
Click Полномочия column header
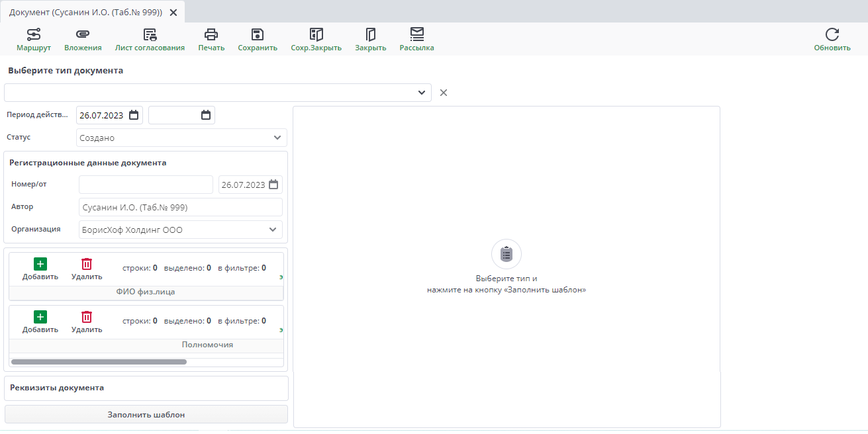[207, 345]
